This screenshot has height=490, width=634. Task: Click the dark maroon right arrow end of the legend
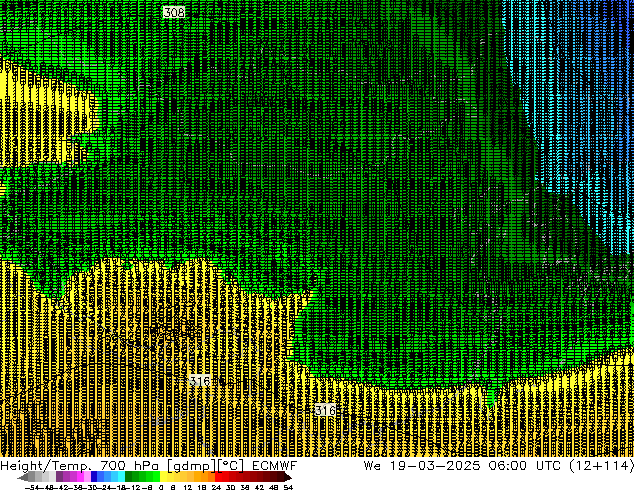pyautogui.click(x=288, y=477)
